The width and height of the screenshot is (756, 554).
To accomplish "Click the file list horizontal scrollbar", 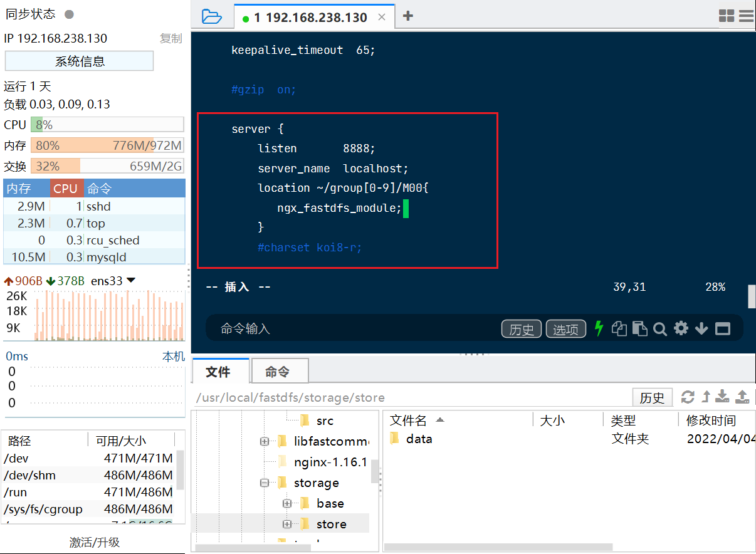I will pyautogui.click(x=498, y=547).
